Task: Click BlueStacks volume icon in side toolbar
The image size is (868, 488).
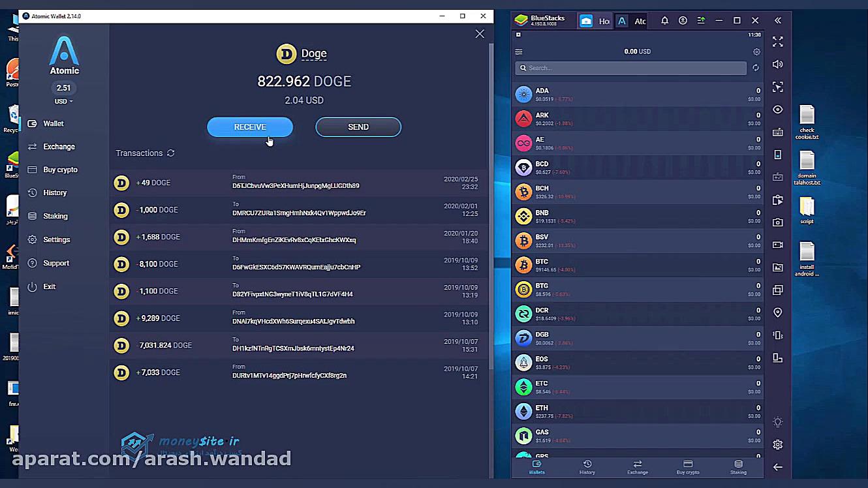Action: pyautogui.click(x=778, y=65)
